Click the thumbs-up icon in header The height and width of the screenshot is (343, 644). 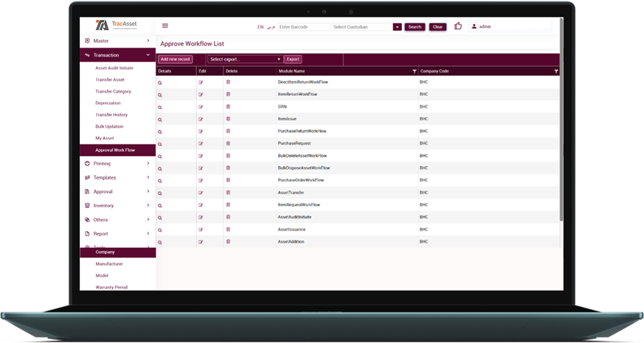458,26
